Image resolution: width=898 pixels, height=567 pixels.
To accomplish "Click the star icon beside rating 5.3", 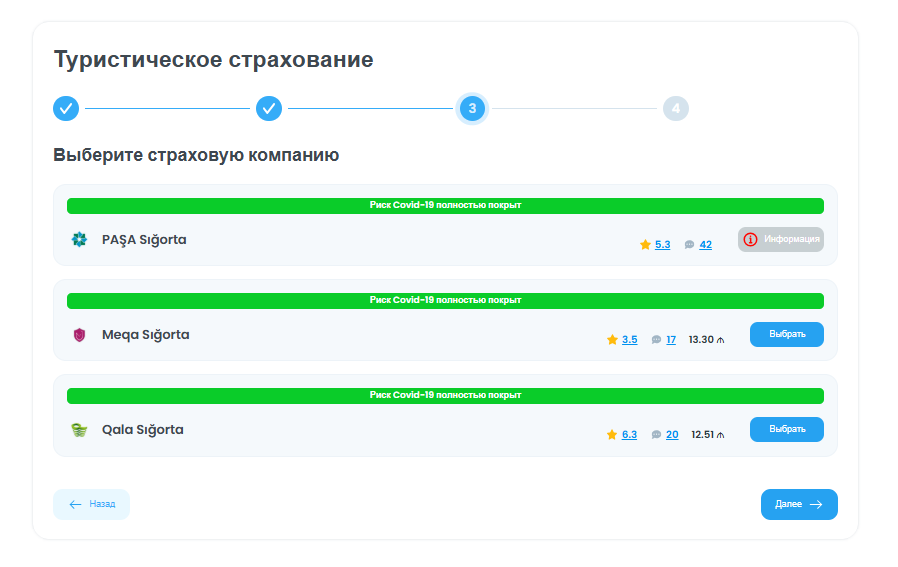I will pos(645,245).
